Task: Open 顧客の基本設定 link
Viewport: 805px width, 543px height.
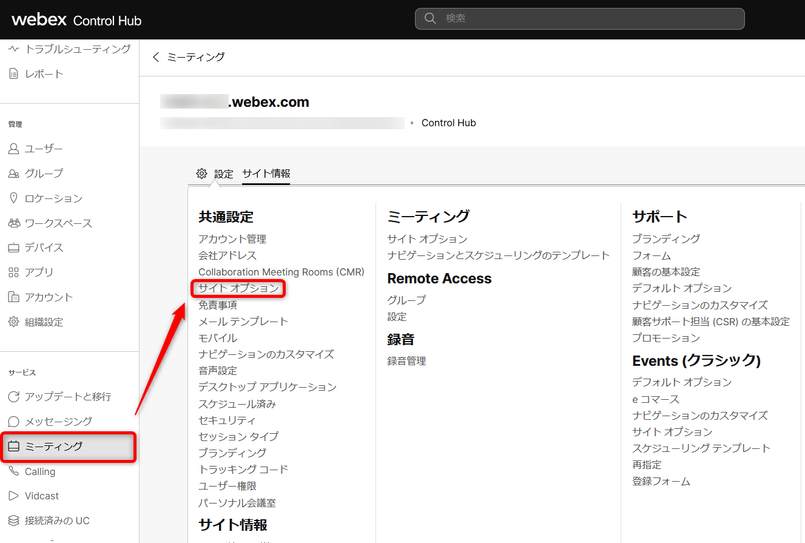Action: [666, 272]
